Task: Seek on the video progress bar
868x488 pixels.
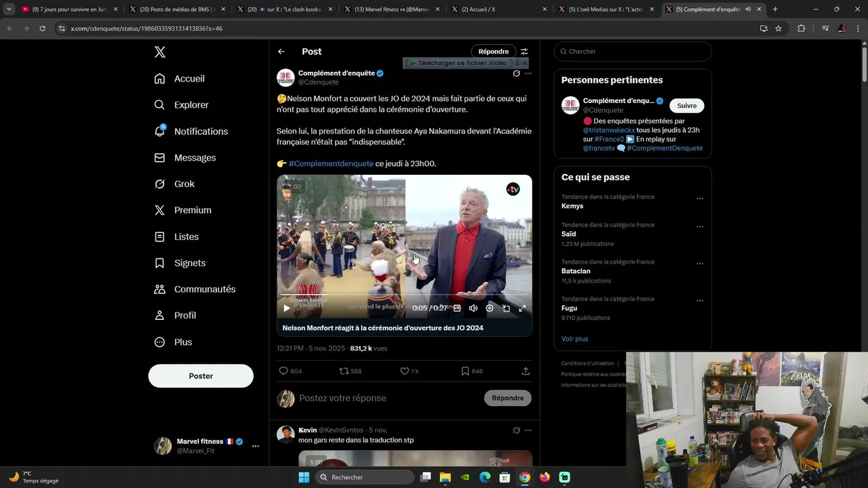Action: pyautogui.click(x=404, y=296)
